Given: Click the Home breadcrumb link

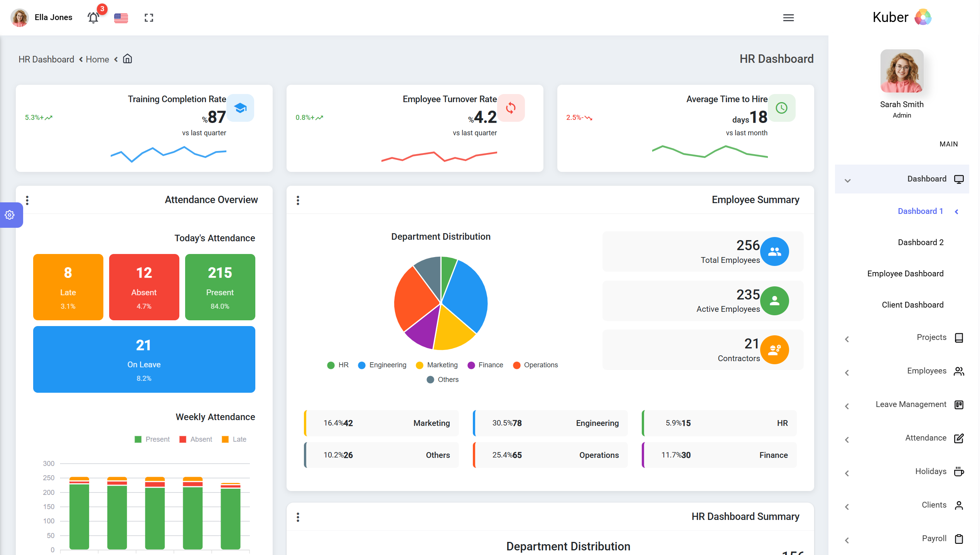Looking at the screenshot, I should pos(97,59).
